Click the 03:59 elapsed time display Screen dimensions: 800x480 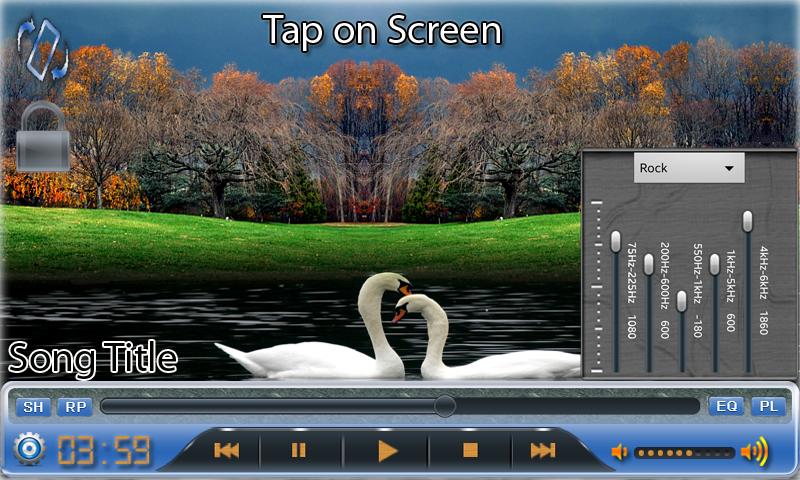(x=103, y=452)
